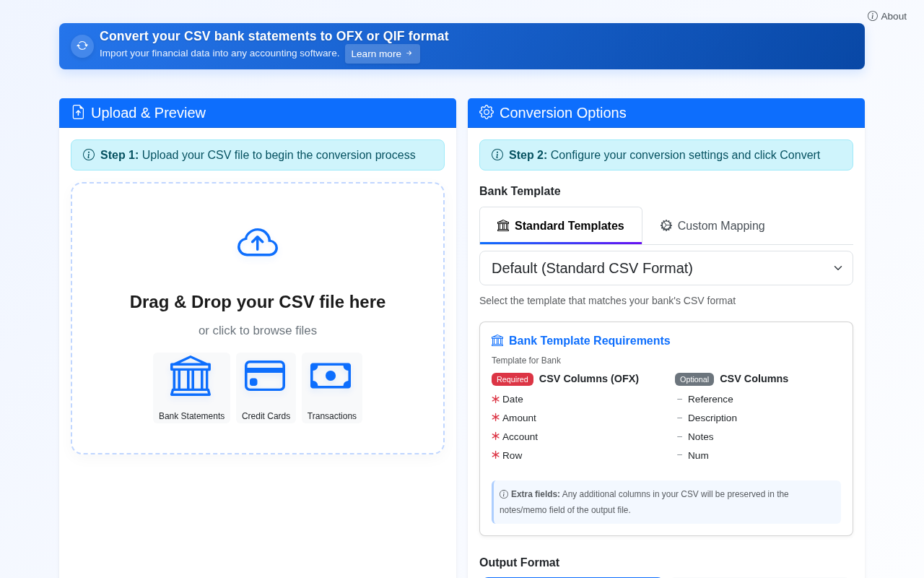This screenshot has height=578, width=924.
Task: Open the About link
Action: point(887,16)
